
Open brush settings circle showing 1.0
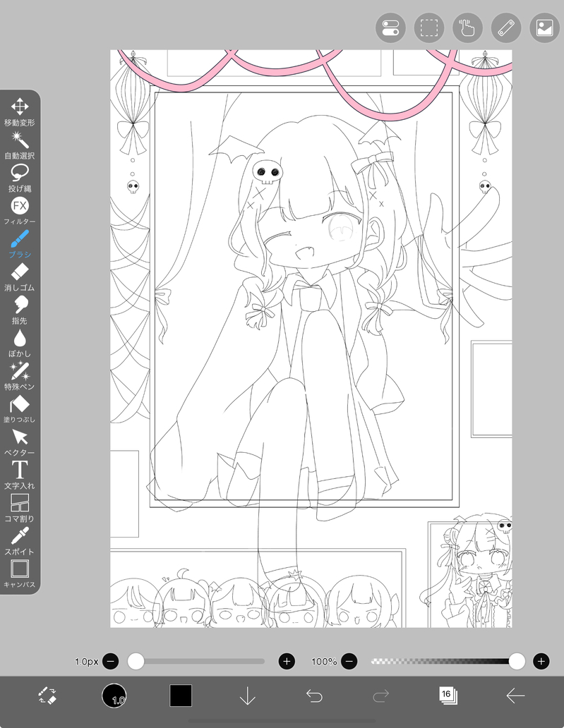(x=114, y=696)
